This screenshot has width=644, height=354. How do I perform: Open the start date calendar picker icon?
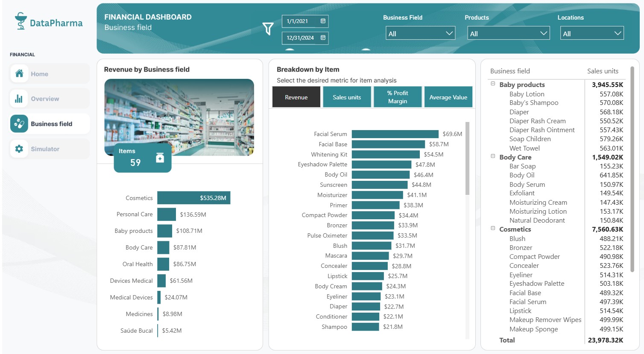[323, 21]
